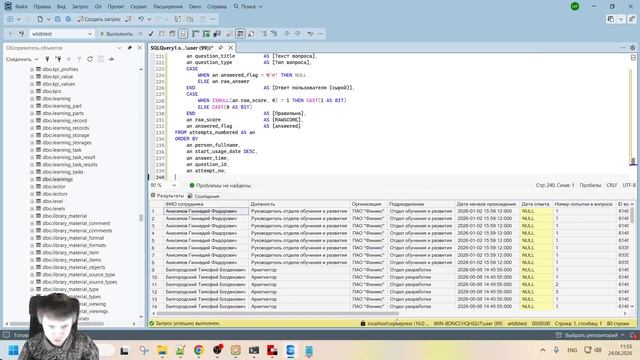Image resolution: width=640 pixels, height=360 pixels.
Task: Click the results grid horizontal scrollbar
Action: tap(278, 313)
